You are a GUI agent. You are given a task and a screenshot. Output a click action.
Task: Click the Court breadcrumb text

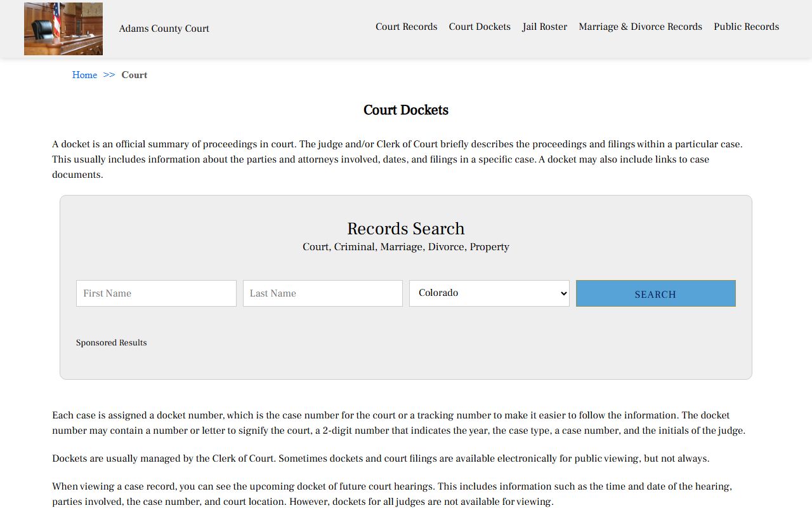click(134, 75)
